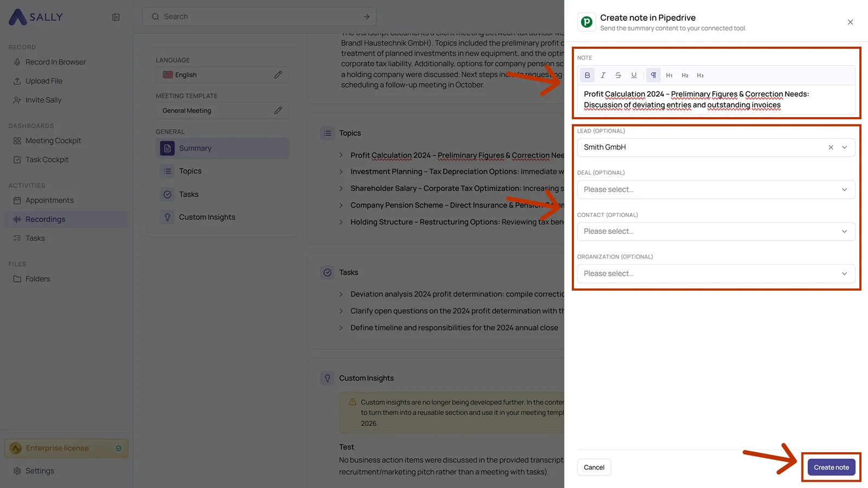
Task: Expand the Company Pension Scheme topic
Action: (x=341, y=206)
